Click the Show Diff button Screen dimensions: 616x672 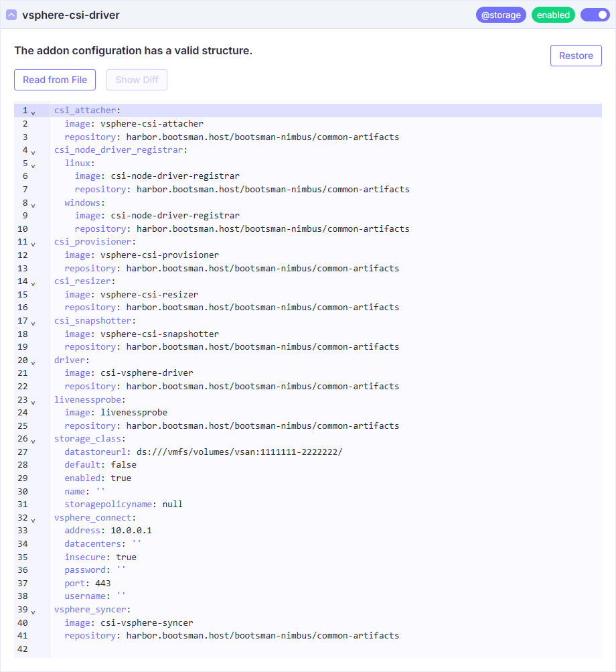(137, 80)
